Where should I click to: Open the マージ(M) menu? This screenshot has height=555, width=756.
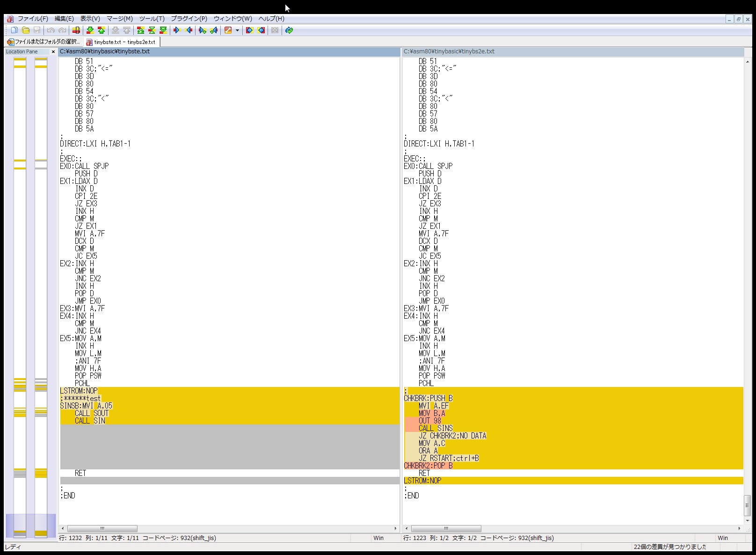tap(120, 19)
